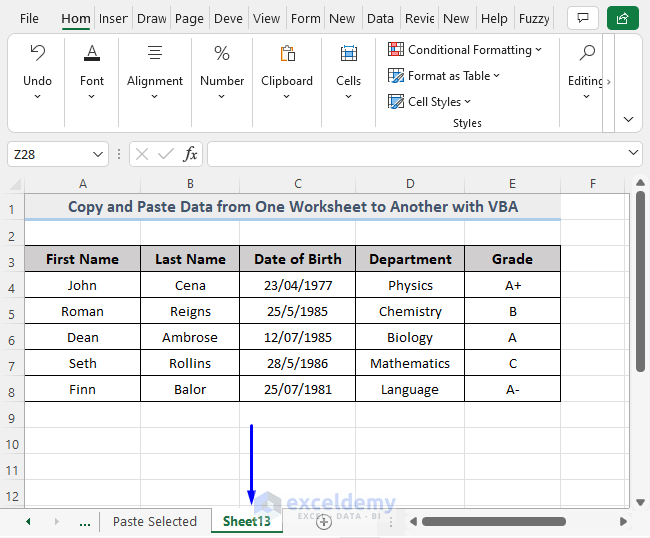Viewport: 650px width, 538px height.
Task: Open the File menu tab
Action: coord(29,18)
